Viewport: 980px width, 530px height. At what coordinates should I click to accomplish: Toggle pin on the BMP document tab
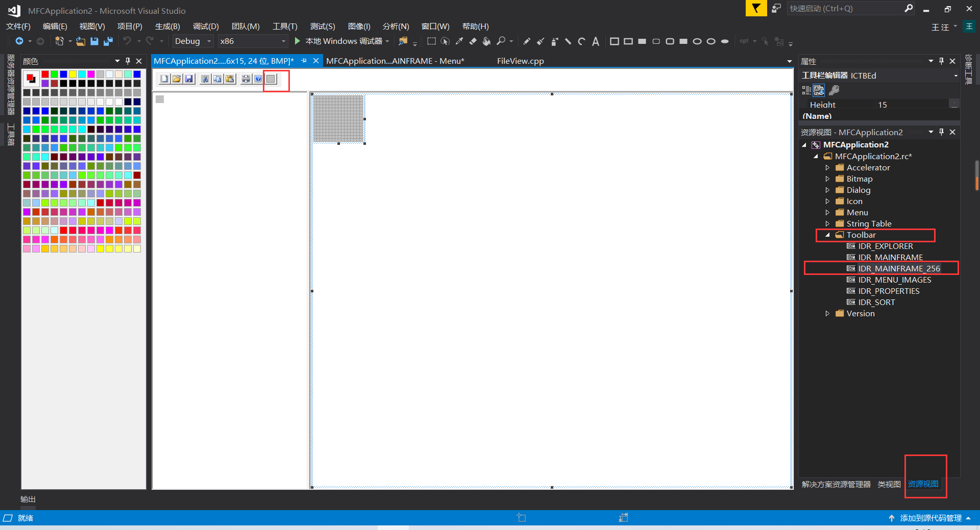[x=304, y=61]
